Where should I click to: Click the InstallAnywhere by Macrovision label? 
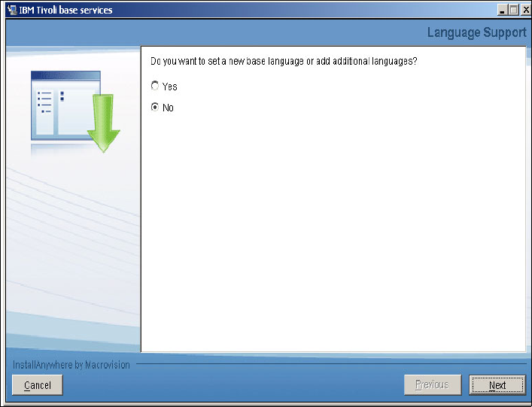click(x=71, y=365)
